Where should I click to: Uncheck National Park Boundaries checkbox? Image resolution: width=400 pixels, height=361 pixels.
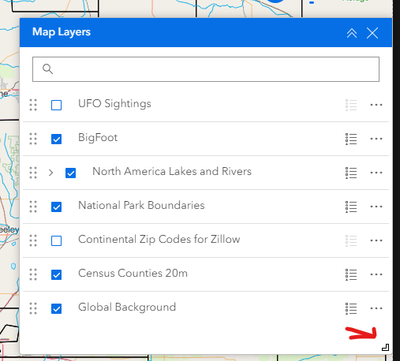56,207
